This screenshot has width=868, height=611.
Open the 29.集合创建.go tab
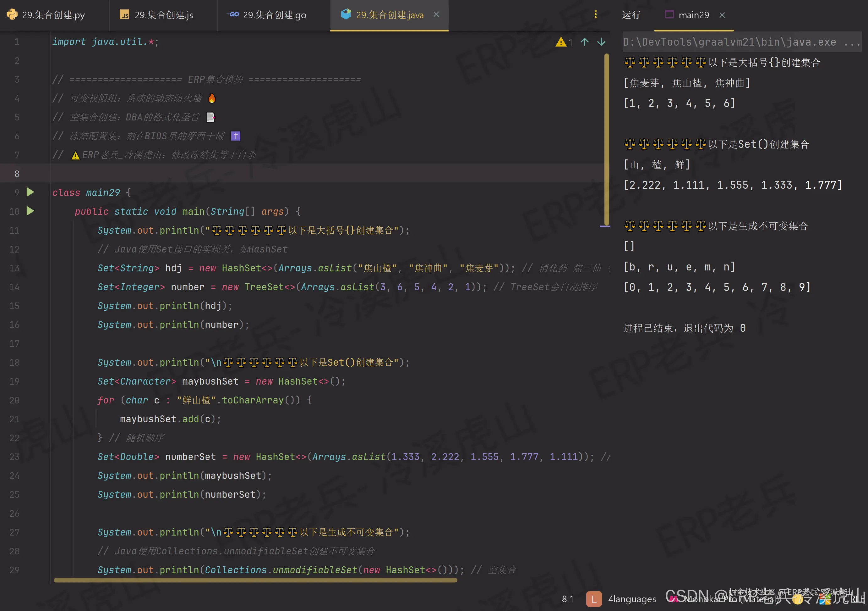[x=274, y=15]
